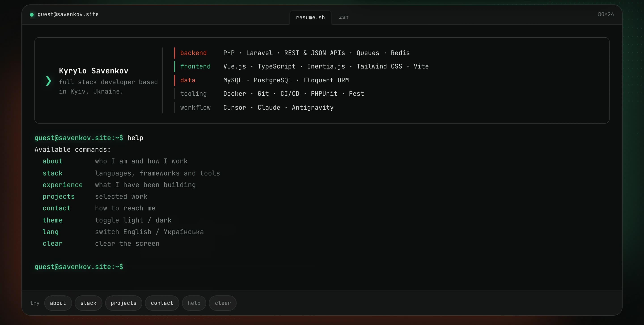
Task: Click the 'tooling' category label
Action: pos(193,94)
